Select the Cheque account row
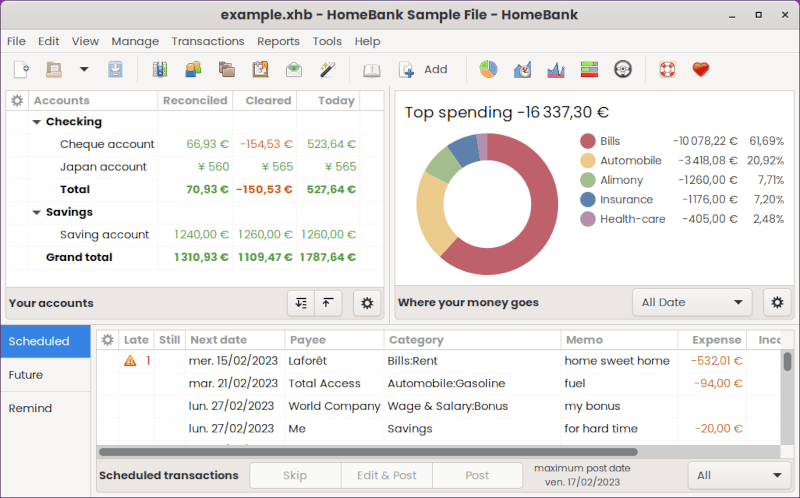 [x=195, y=144]
